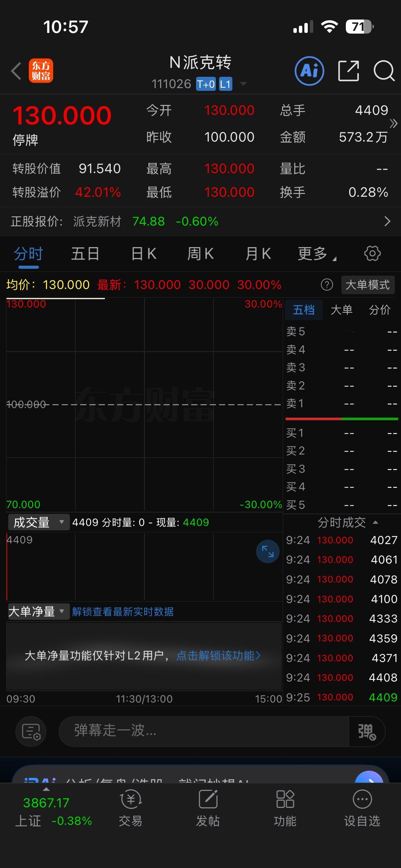
Task: Expand chart with fullscreen arrows icon
Action: 268,551
